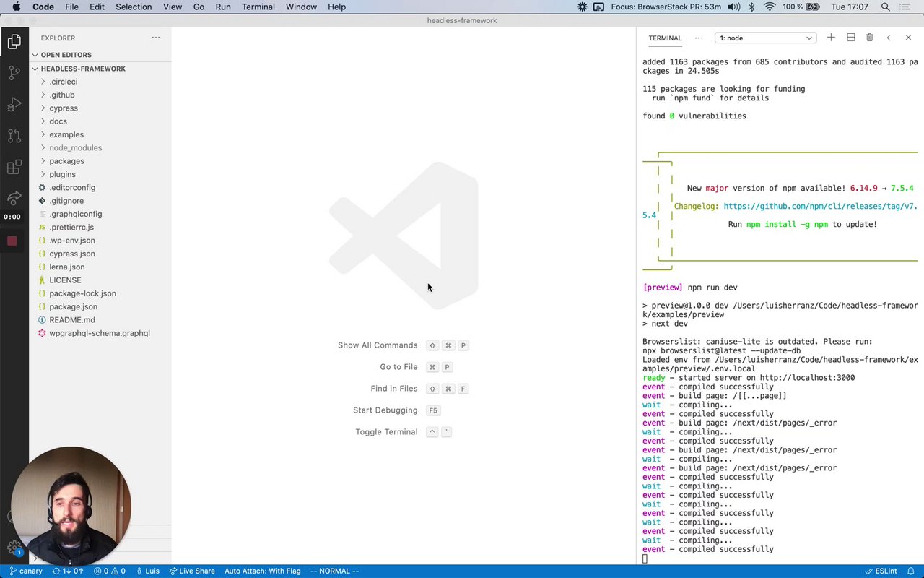Viewport: 924px width, 578px height.
Task: Open the Live Share activity bar view
Action: tap(14, 198)
